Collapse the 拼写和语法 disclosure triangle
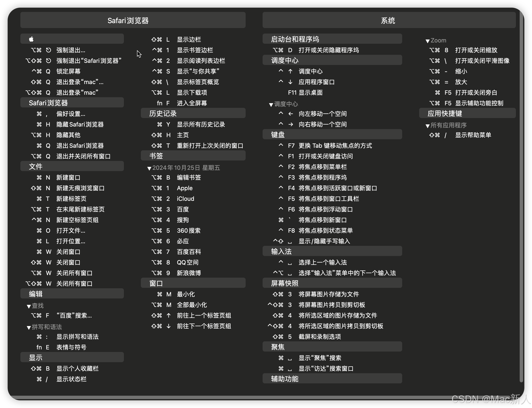 click(29, 328)
